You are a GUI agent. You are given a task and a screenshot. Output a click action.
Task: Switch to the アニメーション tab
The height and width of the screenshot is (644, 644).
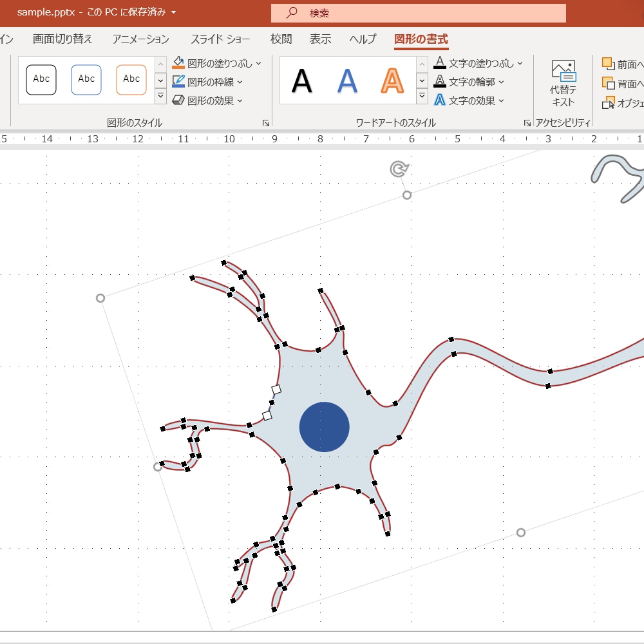(141, 39)
